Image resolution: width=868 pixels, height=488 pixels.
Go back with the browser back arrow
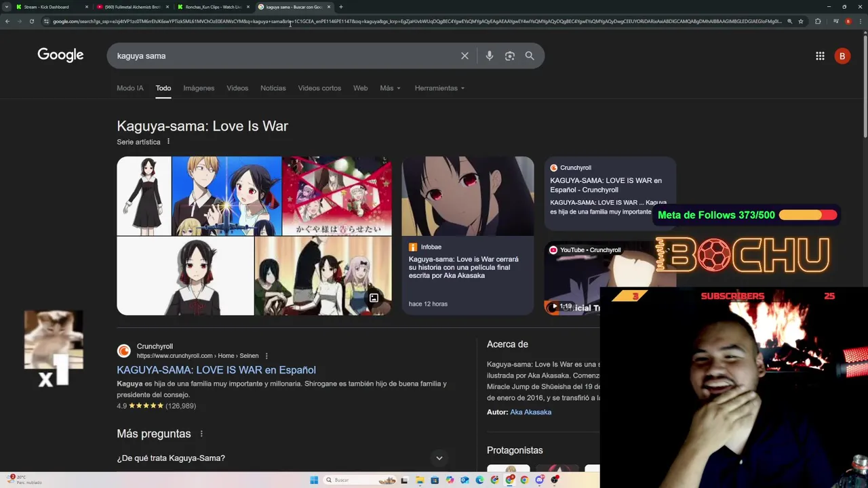(7, 21)
